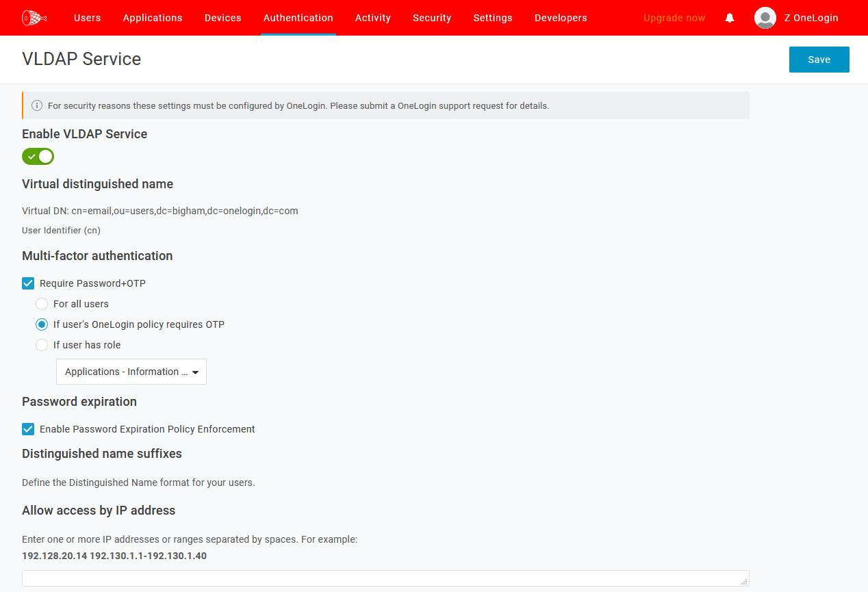Open the Devices section
This screenshot has width=868, height=592.
(x=222, y=18)
